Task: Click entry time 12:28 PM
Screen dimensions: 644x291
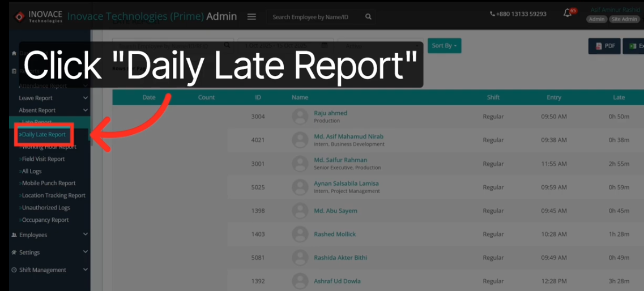Action: pos(554,281)
